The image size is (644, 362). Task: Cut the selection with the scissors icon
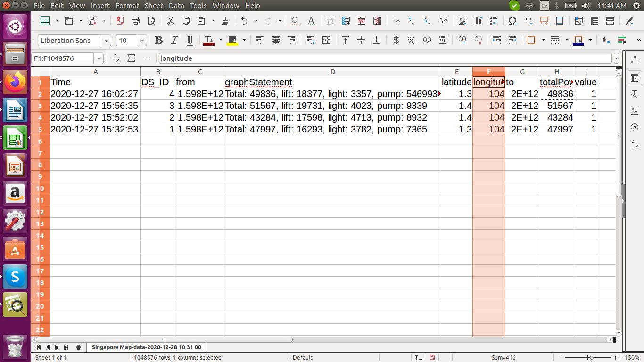pyautogui.click(x=171, y=21)
